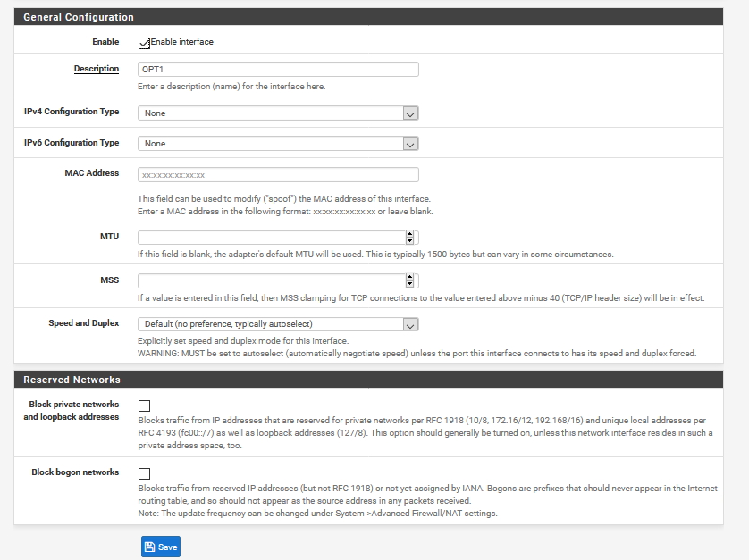Expand the Speed and Duplex dropdown
This screenshot has width=749, height=560.
pos(278,324)
